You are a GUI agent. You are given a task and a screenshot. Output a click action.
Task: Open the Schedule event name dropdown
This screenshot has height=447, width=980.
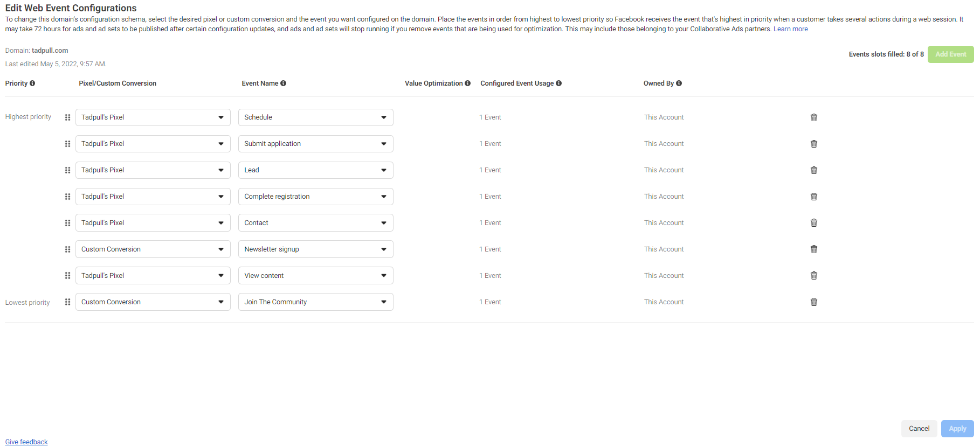point(316,117)
